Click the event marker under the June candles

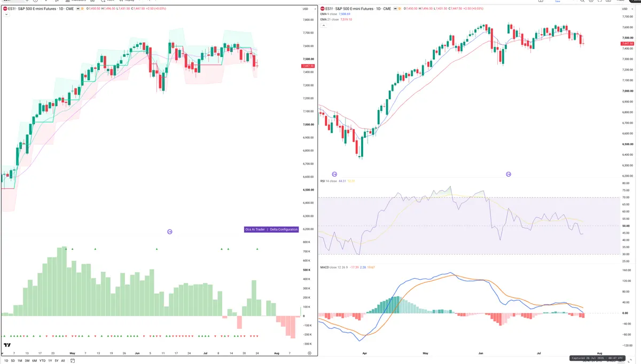[509, 174]
